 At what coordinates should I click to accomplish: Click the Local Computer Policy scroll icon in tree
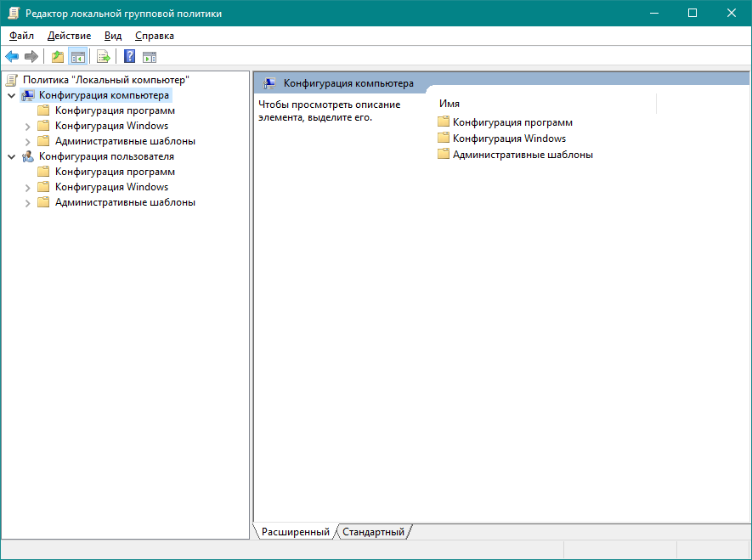coord(12,80)
